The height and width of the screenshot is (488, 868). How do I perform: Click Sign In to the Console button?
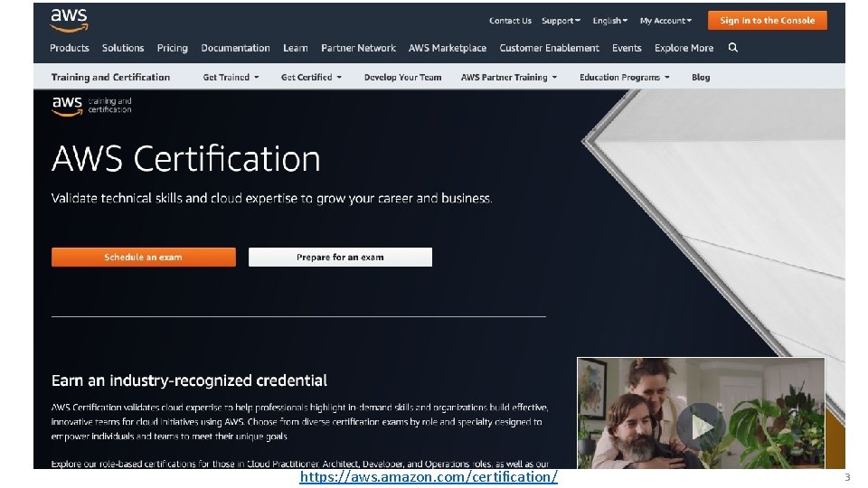coord(768,21)
